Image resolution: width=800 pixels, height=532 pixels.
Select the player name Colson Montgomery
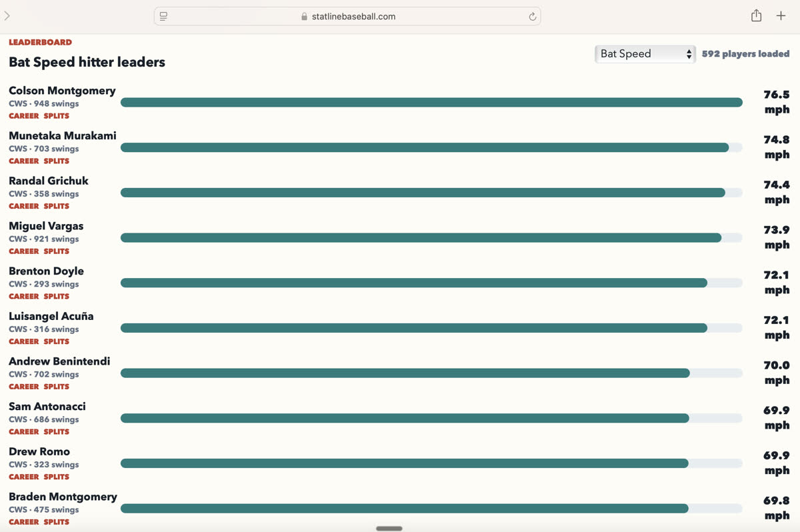(x=62, y=91)
